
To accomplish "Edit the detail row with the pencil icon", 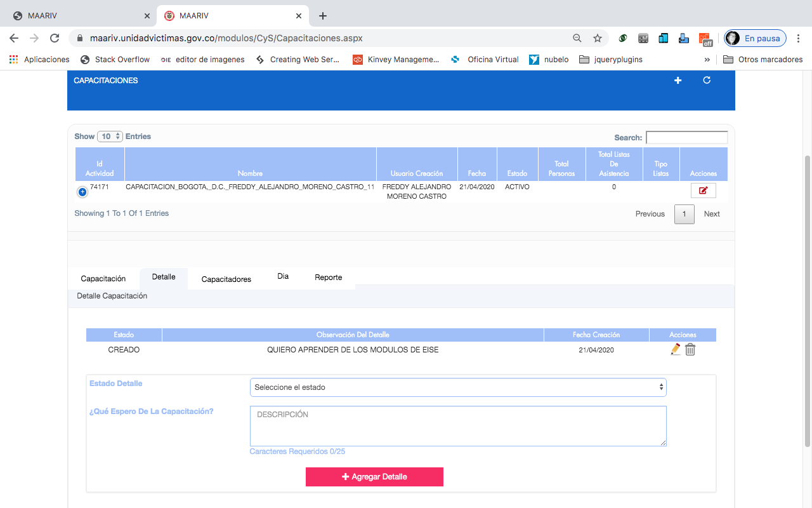I will [x=676, y=349].
